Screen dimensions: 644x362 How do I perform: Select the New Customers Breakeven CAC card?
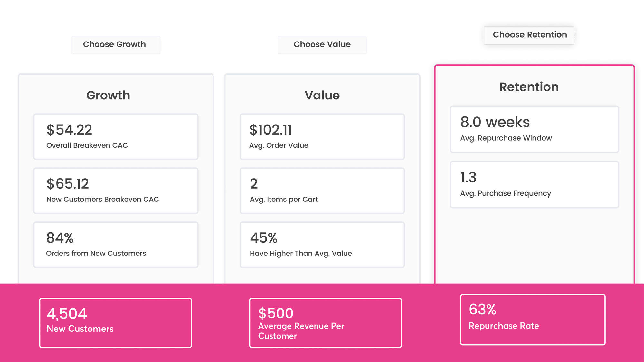coord(116,190)
